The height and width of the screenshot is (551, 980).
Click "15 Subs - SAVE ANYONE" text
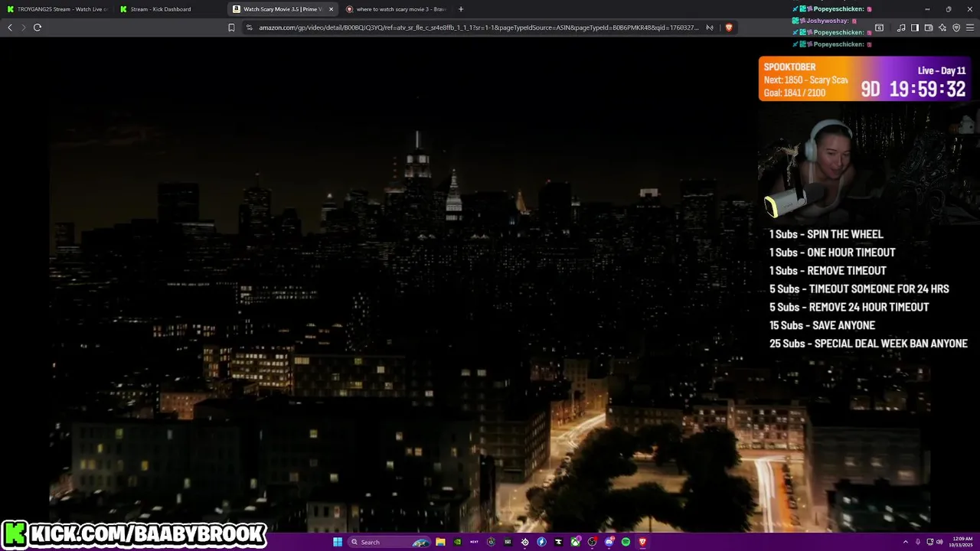click(822, 326)
